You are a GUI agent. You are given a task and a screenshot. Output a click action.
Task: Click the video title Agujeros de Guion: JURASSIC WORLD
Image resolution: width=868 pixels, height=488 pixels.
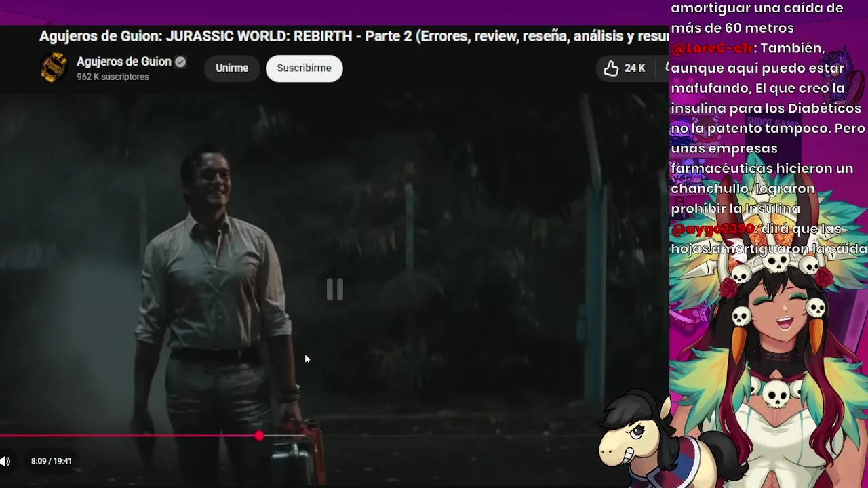[354, 37]
